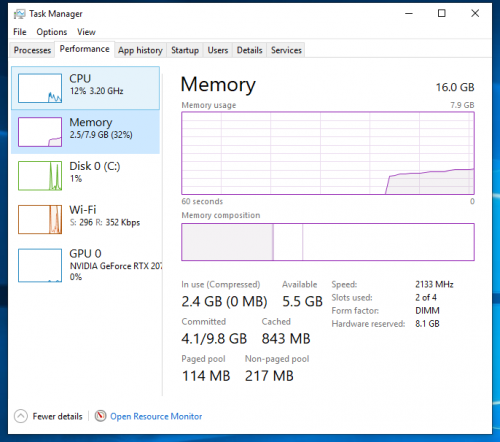Click the Task Manager title bar icon
This screenshot has height=442, width=500.
tap(19, 14)
